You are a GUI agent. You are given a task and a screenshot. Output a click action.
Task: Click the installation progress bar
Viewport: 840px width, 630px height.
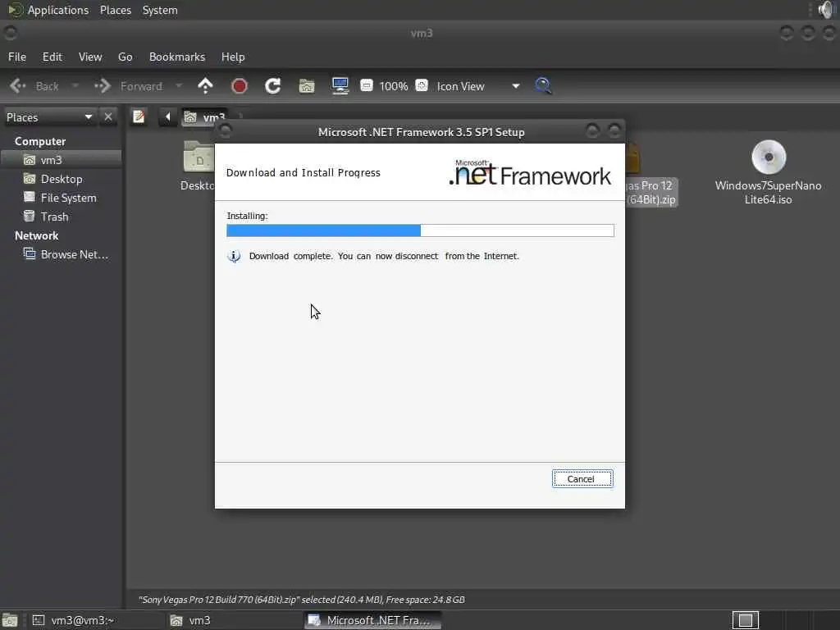coord(420,231)
